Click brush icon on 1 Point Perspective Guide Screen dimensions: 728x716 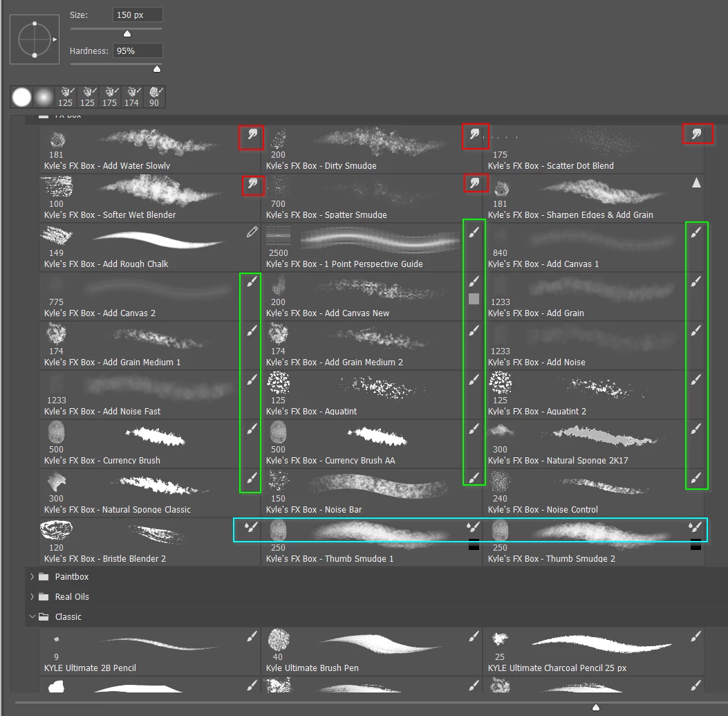click(474, 232)
